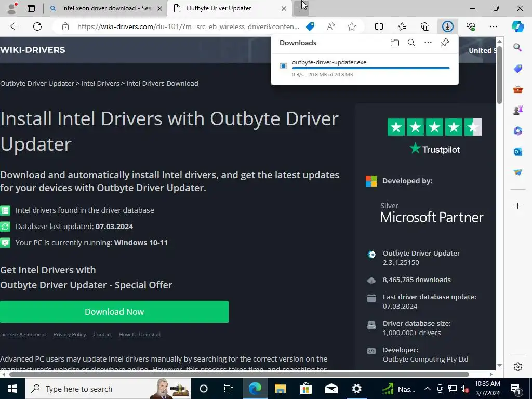Open the notification center icon
The width and height of the screenshot is (532, 399).
tap(515, 389)
